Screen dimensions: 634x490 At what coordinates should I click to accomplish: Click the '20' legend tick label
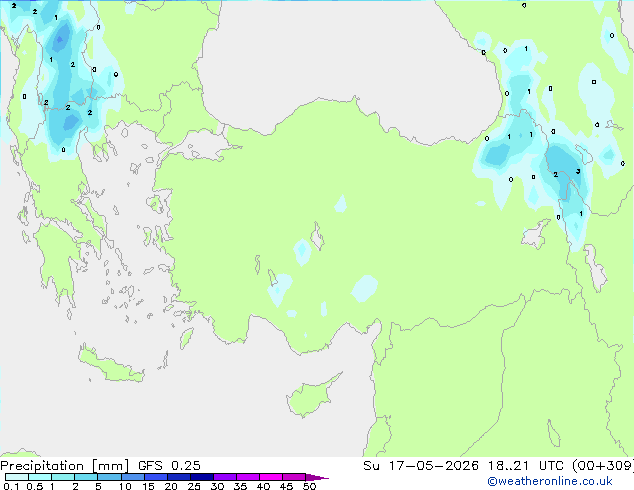[171, 486]
